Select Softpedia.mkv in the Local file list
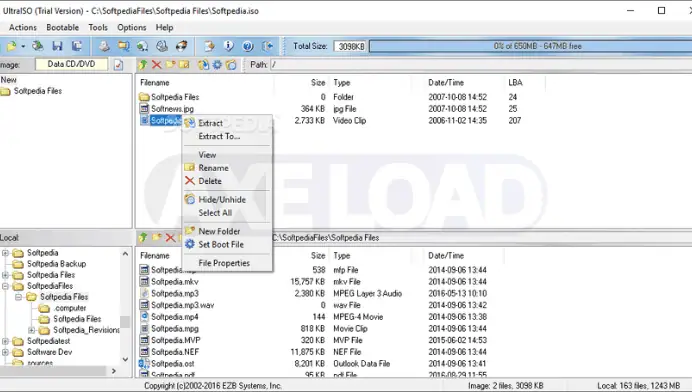This screenshot has height=392, width=692. tap(175, 282)
